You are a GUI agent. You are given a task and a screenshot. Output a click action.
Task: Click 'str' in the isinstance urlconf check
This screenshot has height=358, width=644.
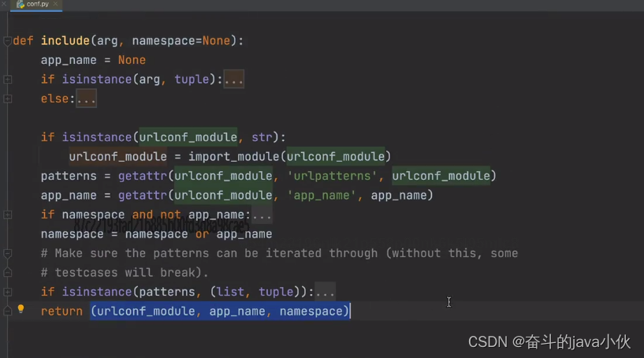[262, 137]
